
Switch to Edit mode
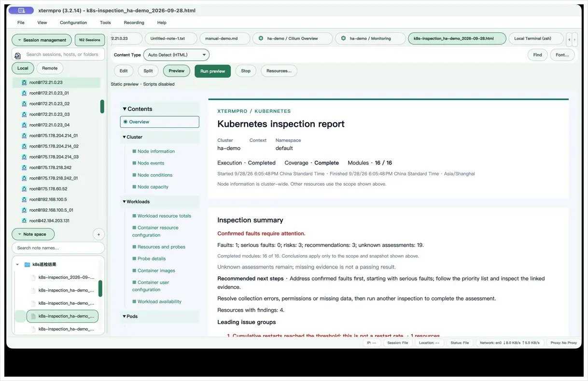tap(124, 71)
